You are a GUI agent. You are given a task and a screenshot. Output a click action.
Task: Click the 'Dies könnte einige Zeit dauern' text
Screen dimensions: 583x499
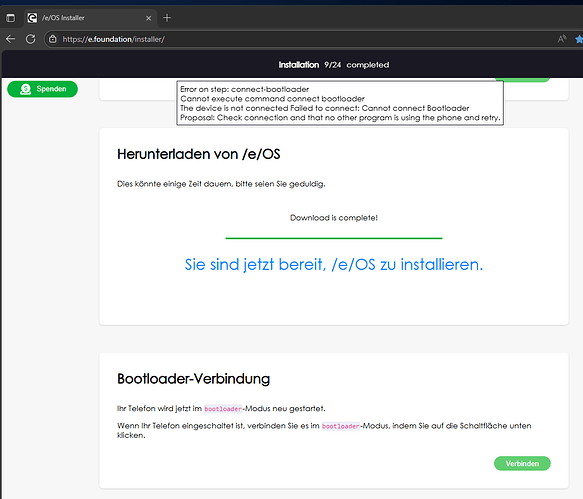pos(221,184)
